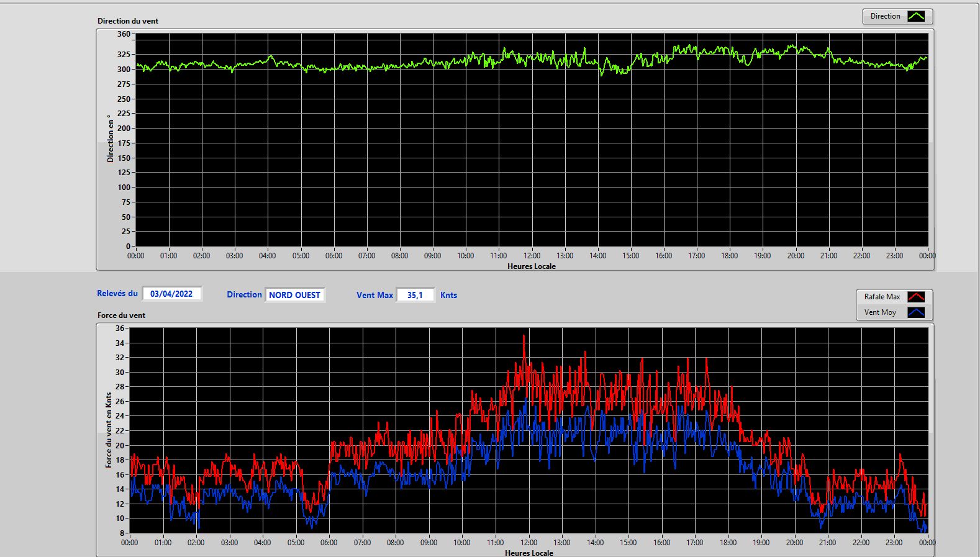Click the Direction legend label

pyautogui.click(x=885, y=16)
